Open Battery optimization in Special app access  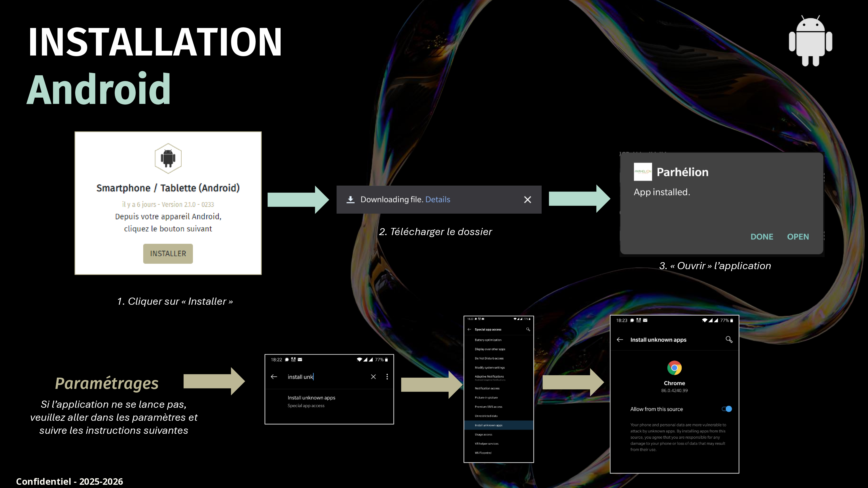pyautogui.click(x=488, y=340)
